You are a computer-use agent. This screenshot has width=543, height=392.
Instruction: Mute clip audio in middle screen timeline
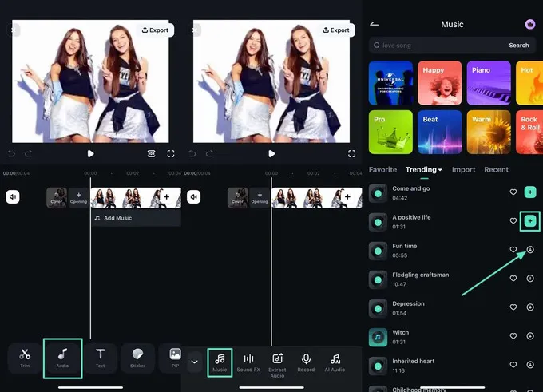tap(193, 196)
